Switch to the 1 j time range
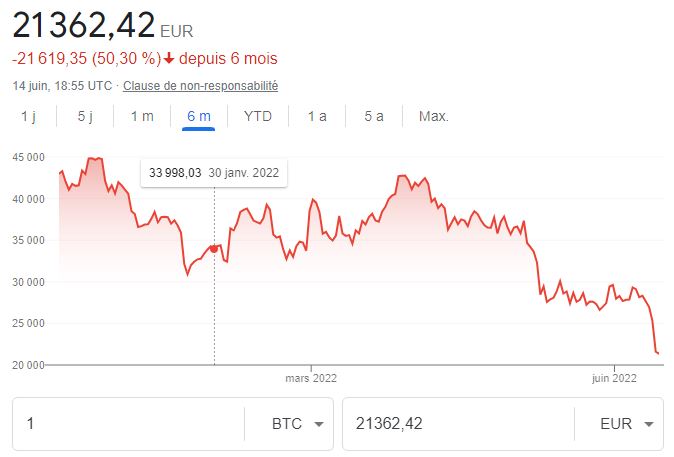 (28, 116)
